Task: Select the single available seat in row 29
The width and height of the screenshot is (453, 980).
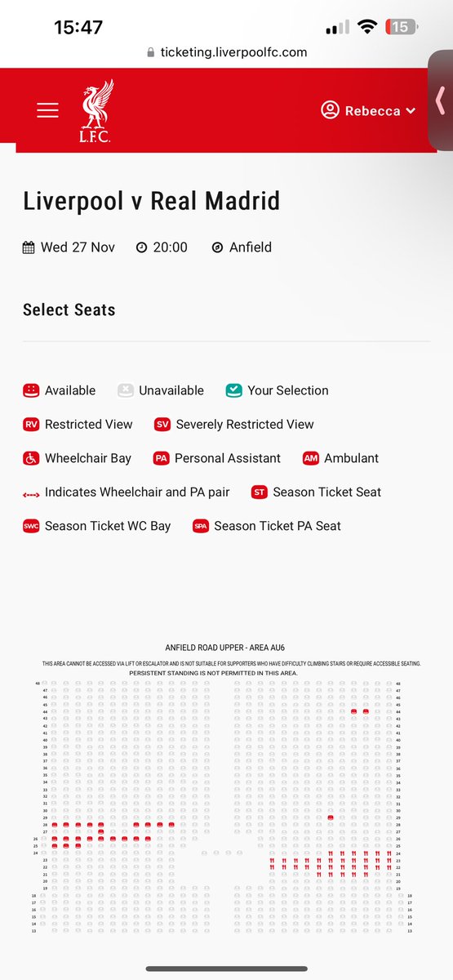Action: [x=331, y=817]
